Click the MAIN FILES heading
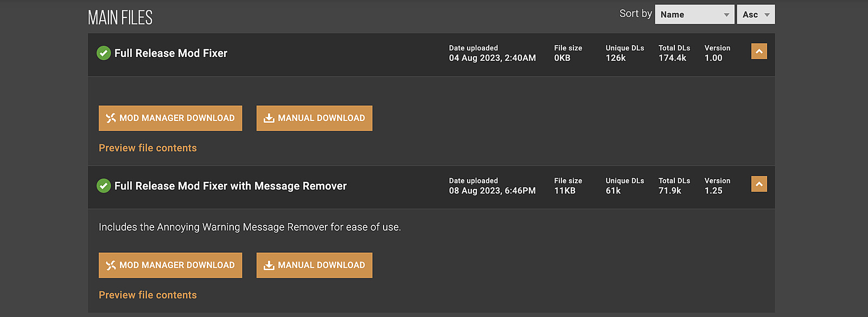 pyautogui.click(x=120, y=18)
